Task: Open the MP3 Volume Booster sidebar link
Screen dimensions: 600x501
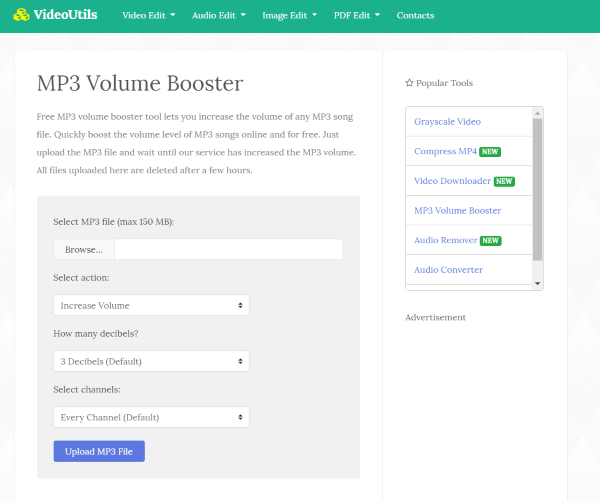Action: point(457,211)
